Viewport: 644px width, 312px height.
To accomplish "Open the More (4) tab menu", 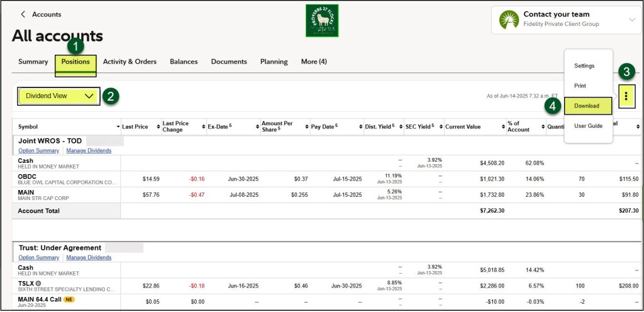I will 314,62.
